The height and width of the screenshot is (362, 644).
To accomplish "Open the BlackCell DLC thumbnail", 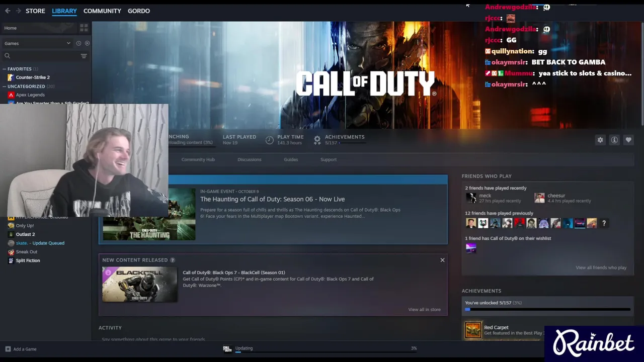I will (x=139, y=284).
